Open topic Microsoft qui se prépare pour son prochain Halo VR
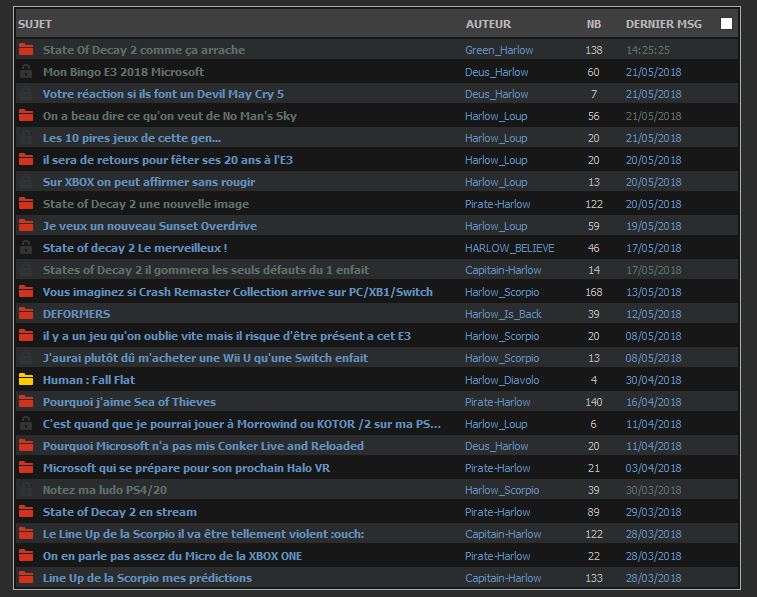Image resolution: width=757 pixels, height=597 pixels. click(x=186, y=468)
